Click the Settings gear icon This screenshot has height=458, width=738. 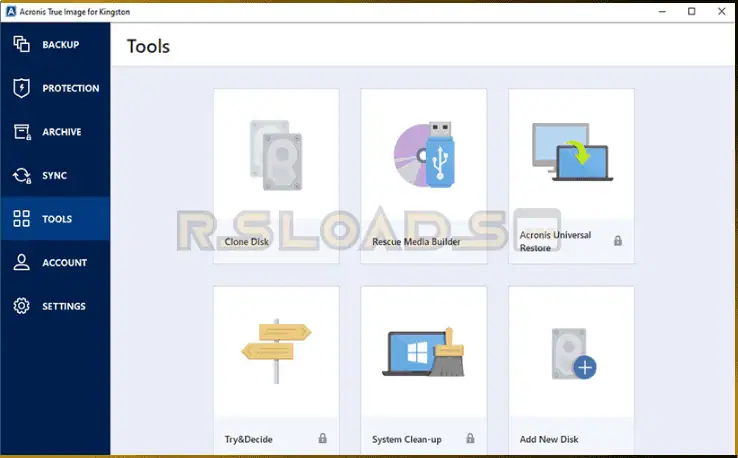(x=21, y=306)
